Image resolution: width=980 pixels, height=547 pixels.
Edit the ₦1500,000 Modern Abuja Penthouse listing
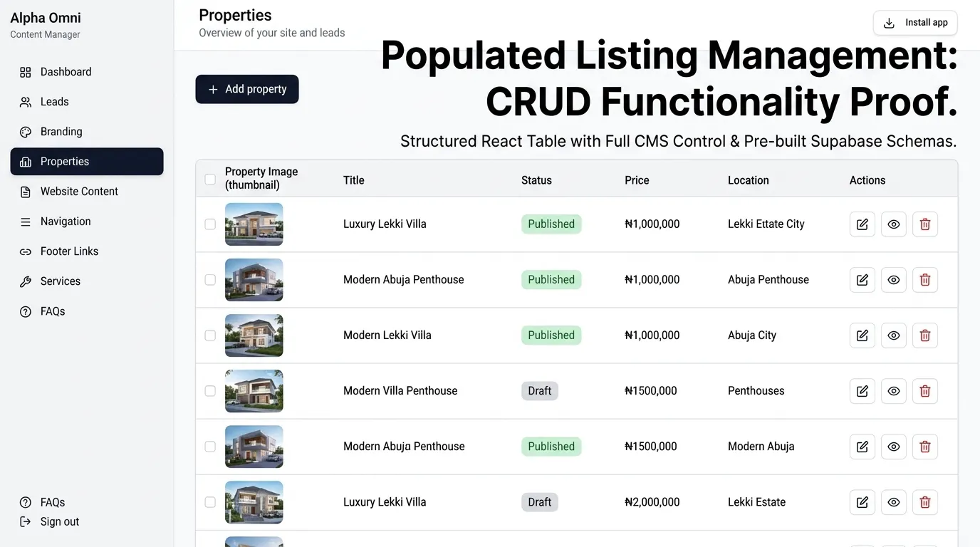tap(862, 447)
